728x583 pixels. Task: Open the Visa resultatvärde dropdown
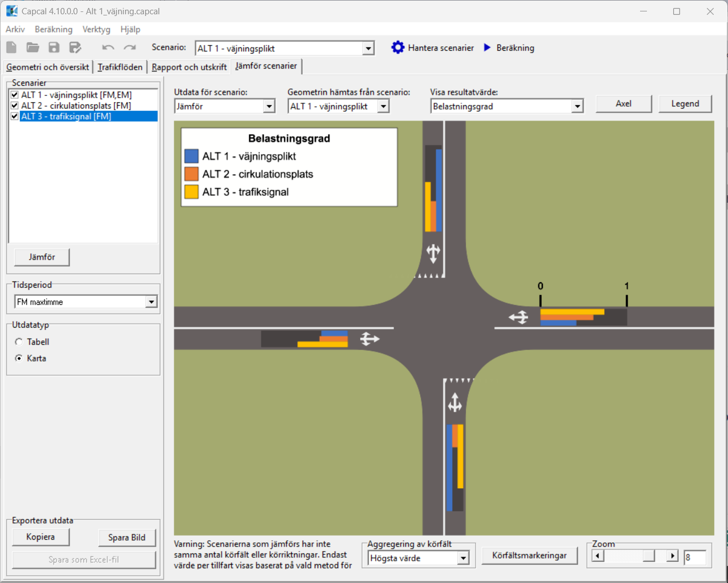point(577,106)
